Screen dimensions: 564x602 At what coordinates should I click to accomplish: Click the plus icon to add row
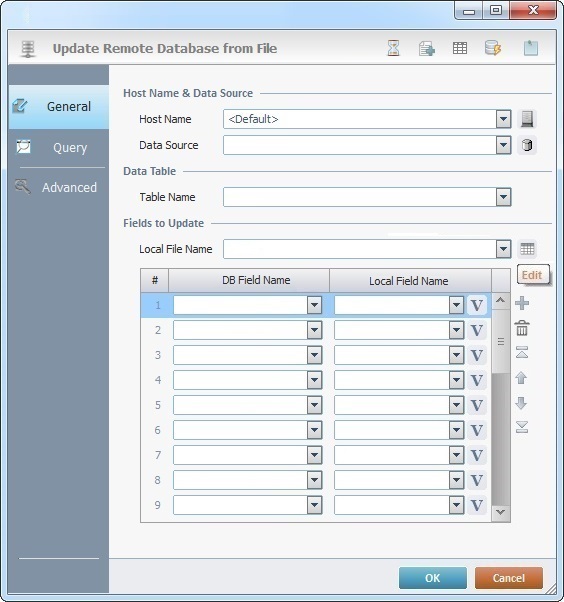tap(522, 303)
